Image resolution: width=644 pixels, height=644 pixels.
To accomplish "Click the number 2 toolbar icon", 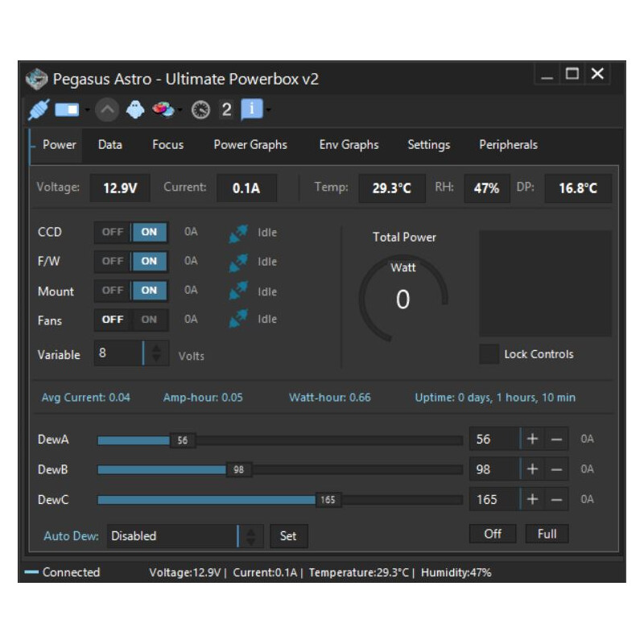I will (226, 109).
